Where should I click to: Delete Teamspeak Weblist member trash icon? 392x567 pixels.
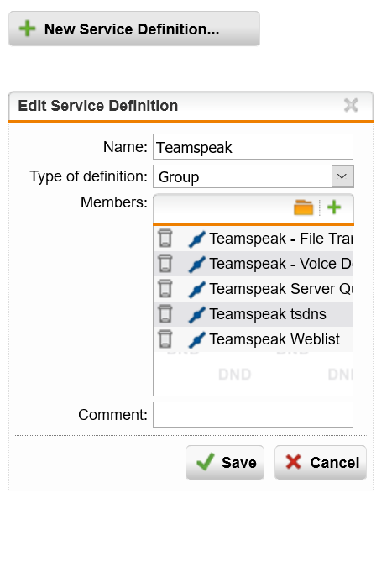click(x=165, y=339)
